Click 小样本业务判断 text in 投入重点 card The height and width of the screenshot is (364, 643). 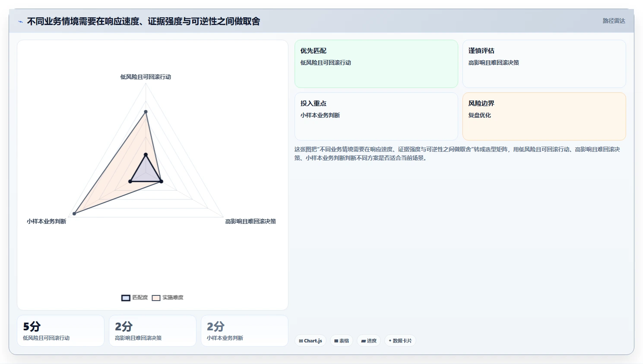point(320,115)
